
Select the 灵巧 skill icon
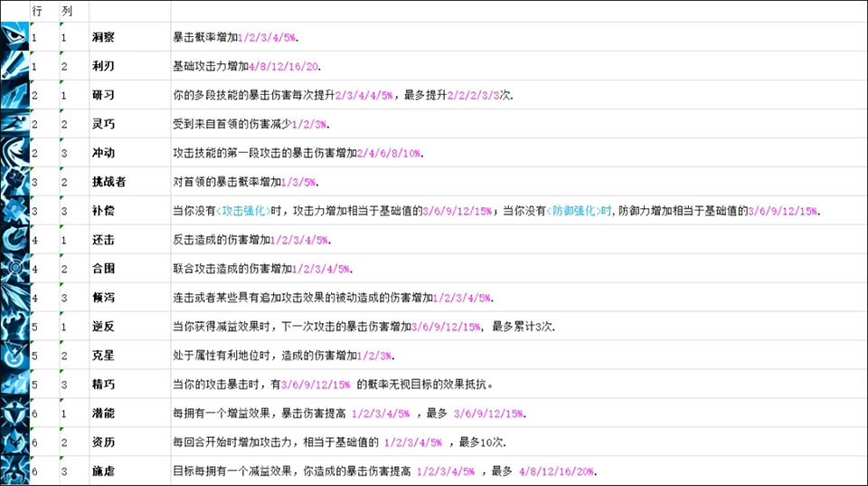[14, 124]
